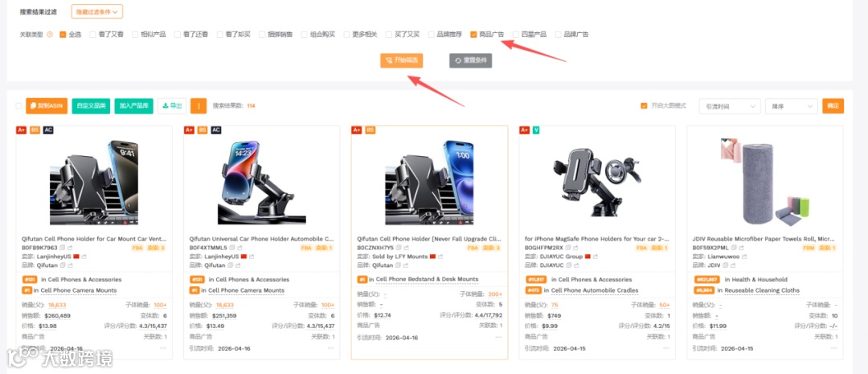Uncheck the 商品广告 checkbox
The height and width of the screenshot is (374, 868).
pos(473,35)
